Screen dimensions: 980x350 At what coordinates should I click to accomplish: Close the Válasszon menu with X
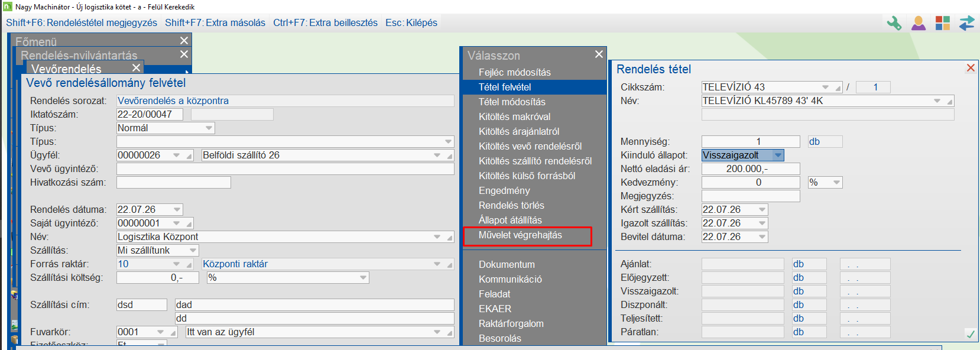click(x=599, y=54)
